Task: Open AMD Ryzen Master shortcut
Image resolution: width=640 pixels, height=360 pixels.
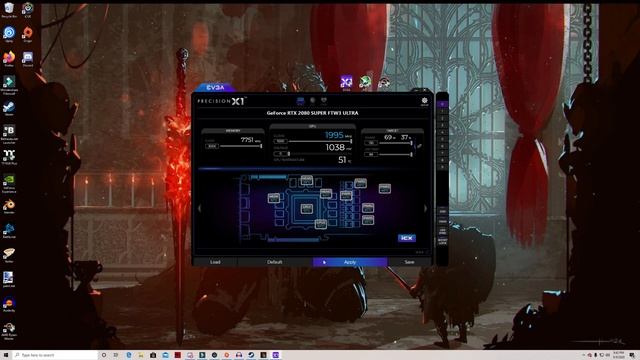Action: [x=9, y=331]
